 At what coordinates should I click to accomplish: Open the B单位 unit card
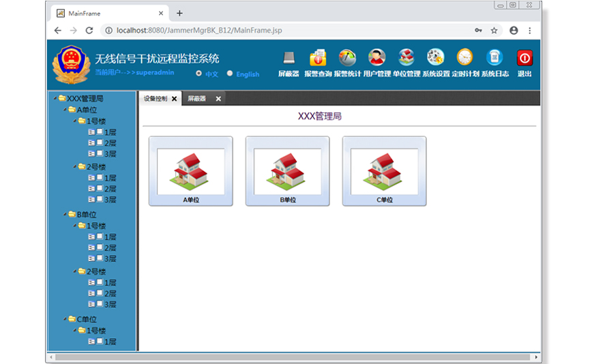pos(287,171)
